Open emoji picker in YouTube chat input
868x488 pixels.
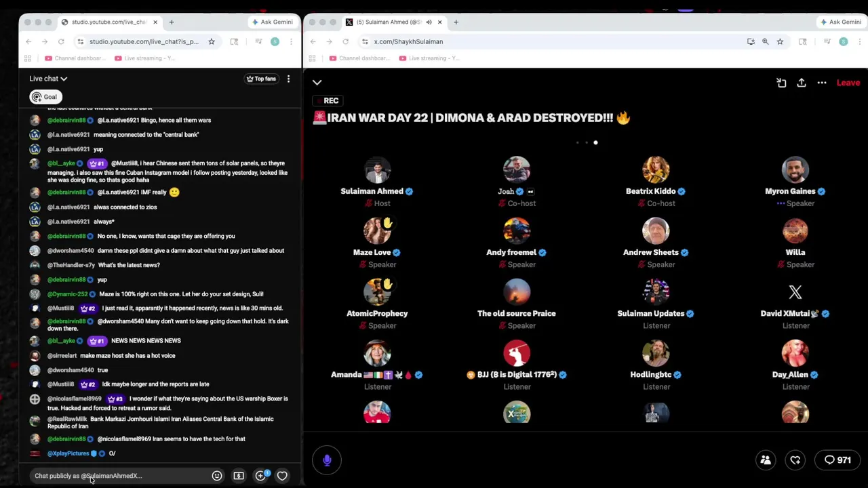click(217, 476)
